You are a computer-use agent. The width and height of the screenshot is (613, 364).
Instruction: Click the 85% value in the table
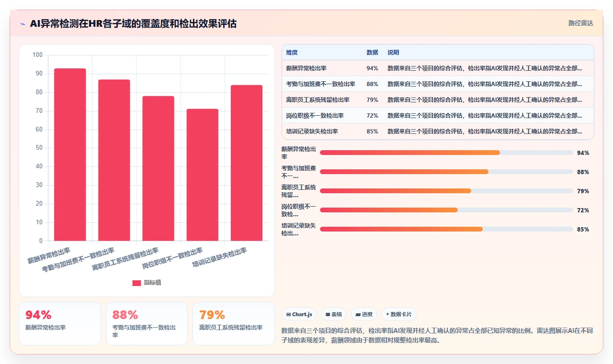(372, 132)
